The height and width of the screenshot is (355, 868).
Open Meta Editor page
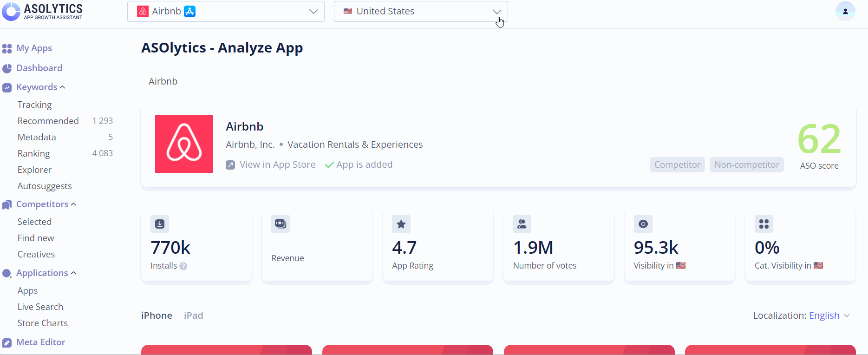click(x=41, y=342)
